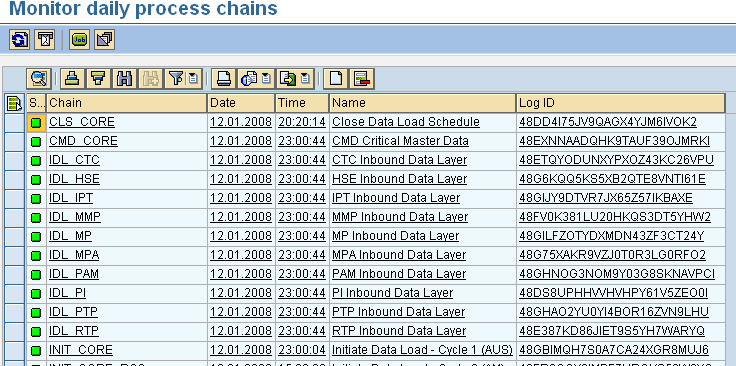This screenshot has width=736, height=366.
Task: Open the IDL_MPA chain link
Action: click(74, 255)
